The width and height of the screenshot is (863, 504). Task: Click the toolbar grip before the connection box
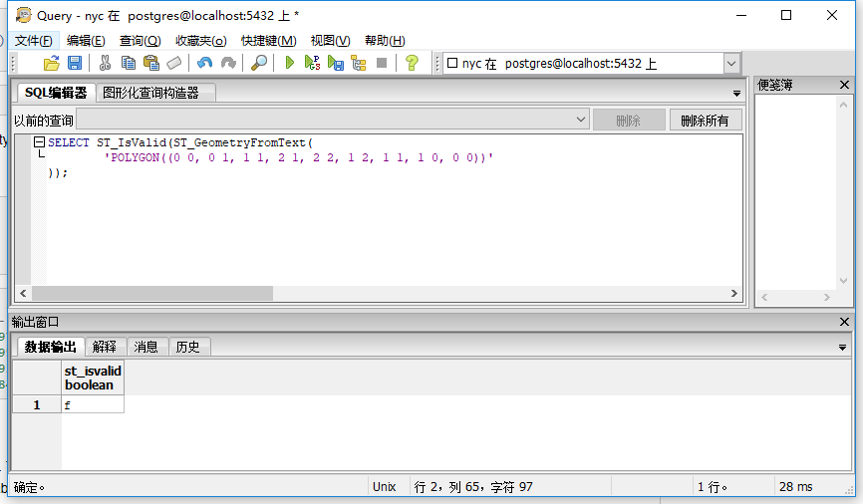[x=437, y=64]
